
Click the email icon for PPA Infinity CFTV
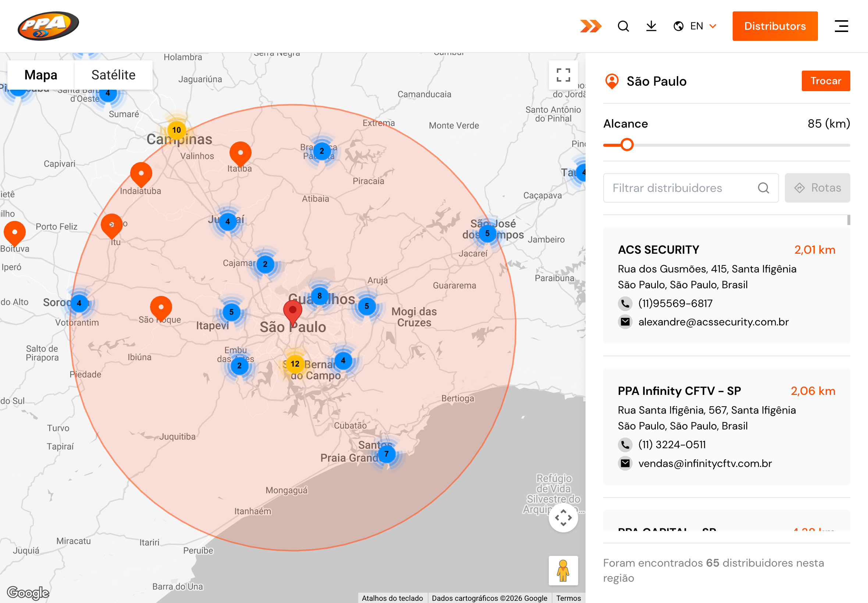[625, 463]
